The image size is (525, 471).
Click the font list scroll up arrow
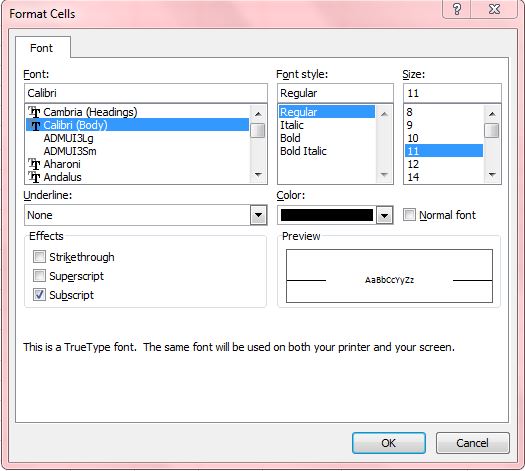pos(258,114)
